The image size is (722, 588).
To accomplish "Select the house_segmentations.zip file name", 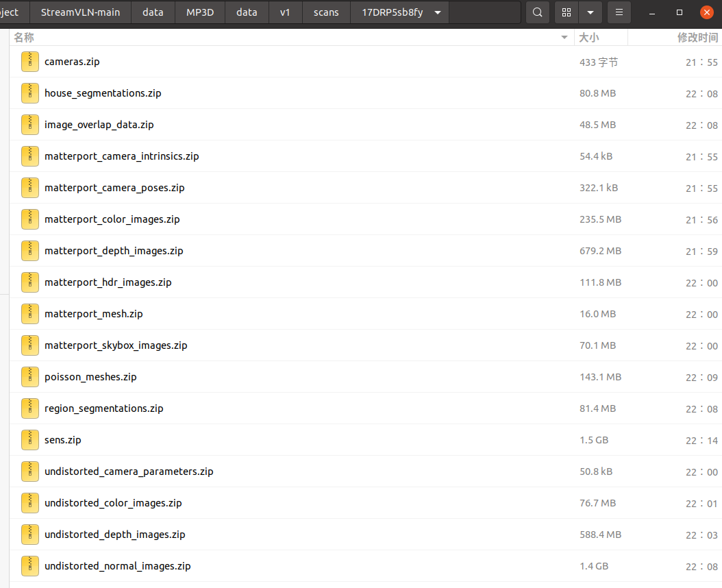I will 103,93.
